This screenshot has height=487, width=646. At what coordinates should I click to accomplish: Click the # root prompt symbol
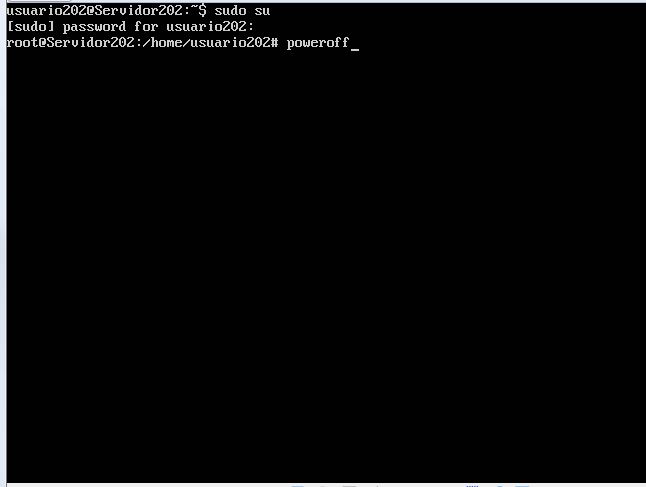(274, 42)
